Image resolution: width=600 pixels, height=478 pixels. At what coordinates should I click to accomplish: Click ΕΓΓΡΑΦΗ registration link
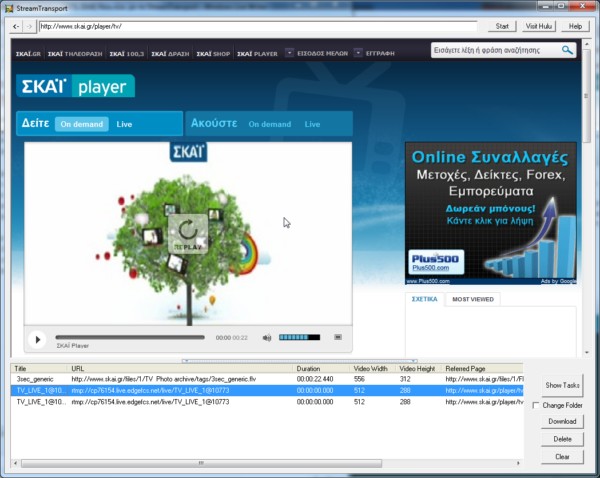(x=380, y=54)
